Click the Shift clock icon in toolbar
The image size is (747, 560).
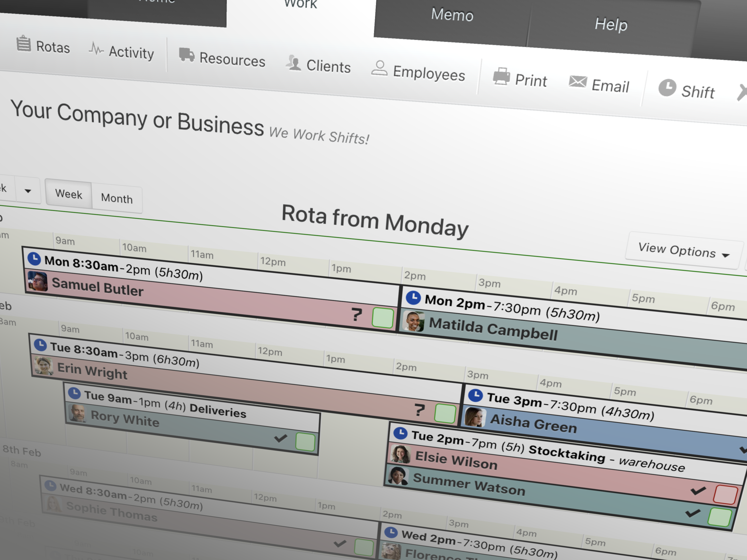tap(667, 87)
